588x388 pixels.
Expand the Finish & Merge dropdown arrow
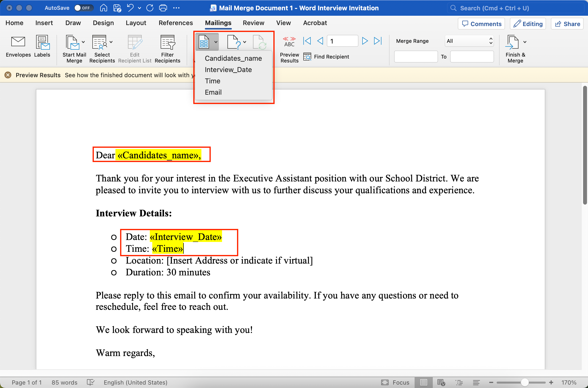pyautogui.click(x=525, y=42)
